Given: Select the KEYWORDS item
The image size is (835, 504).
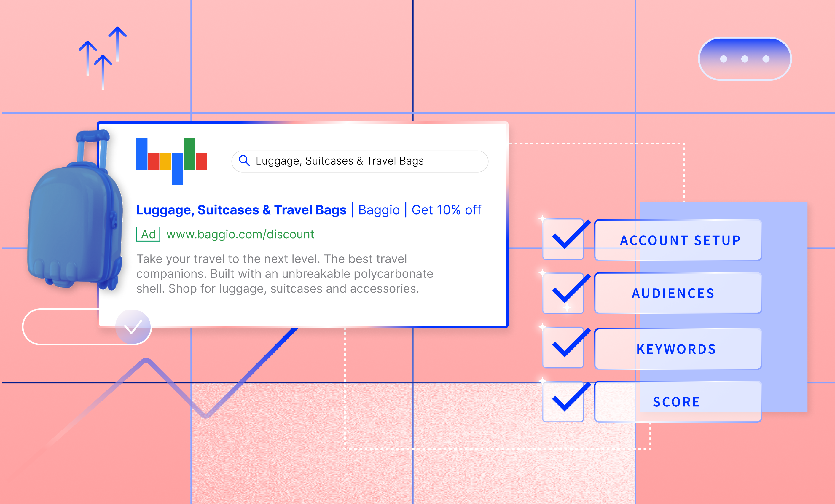Looking at the screenshot, I should click(678, 349).
